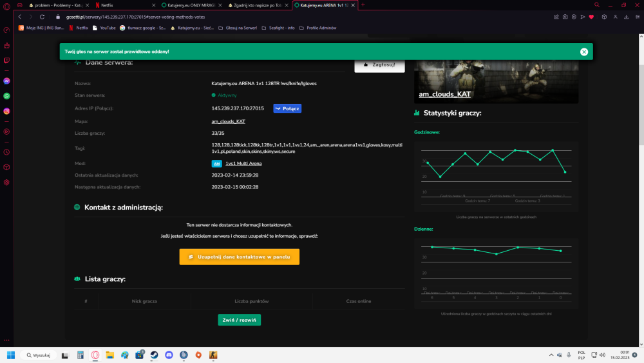Open a new tab with plus
This screenshot has height=363, width=644.
point(363,5)
